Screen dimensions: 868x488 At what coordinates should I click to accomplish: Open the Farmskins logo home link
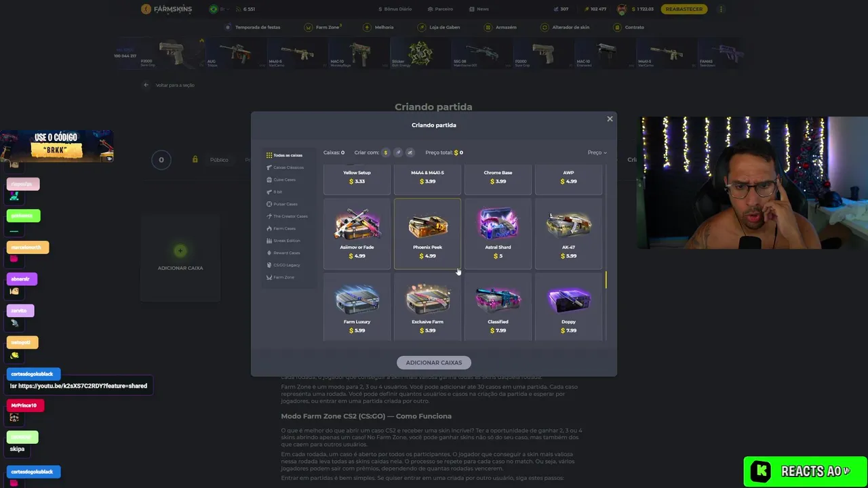tap(166, 9)
